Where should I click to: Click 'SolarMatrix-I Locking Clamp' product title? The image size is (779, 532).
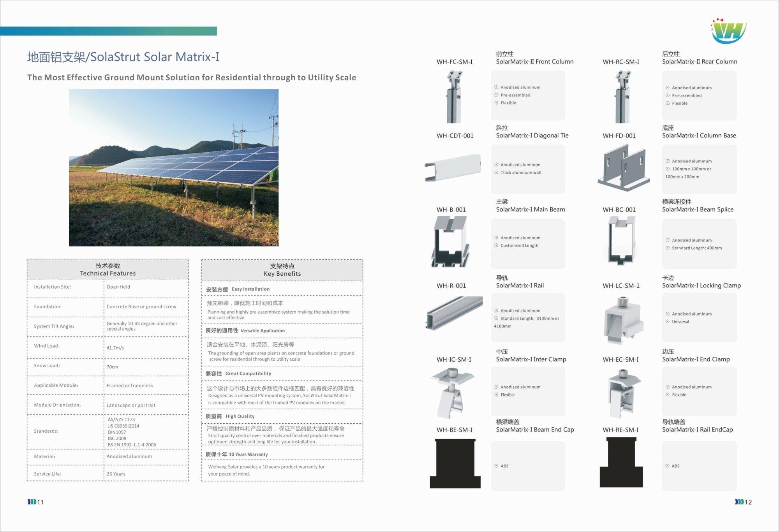[701, 285]
